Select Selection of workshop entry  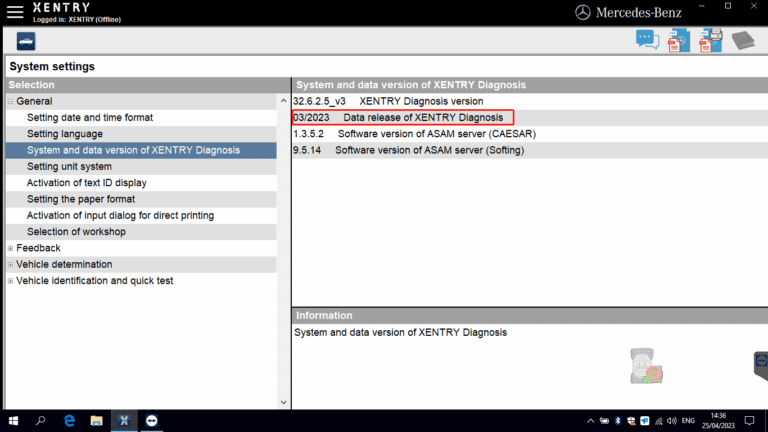point(76,232)
